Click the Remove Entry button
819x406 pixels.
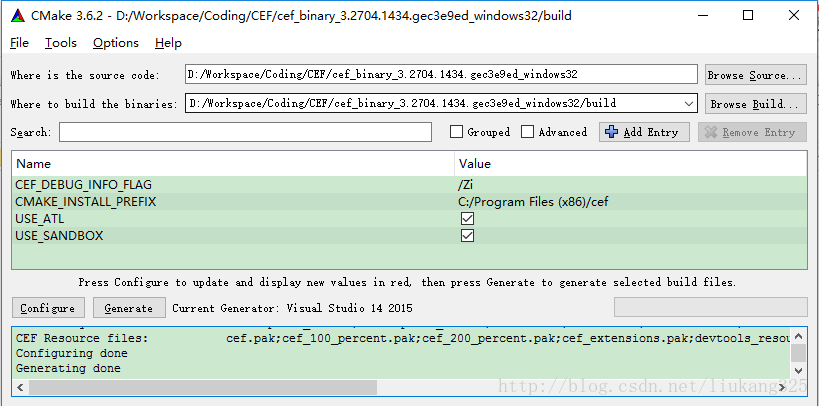[752, 132]
